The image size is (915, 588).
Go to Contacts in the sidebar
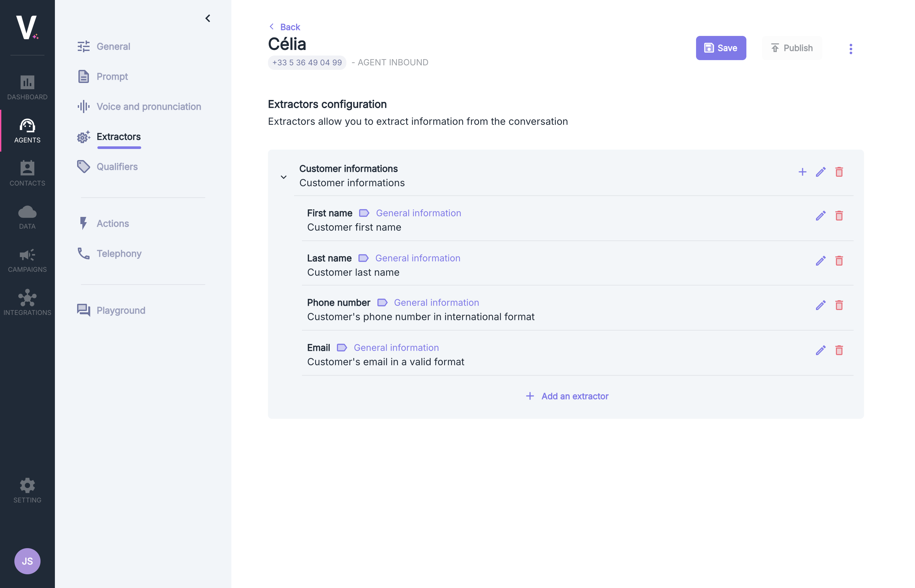[27, 173]
